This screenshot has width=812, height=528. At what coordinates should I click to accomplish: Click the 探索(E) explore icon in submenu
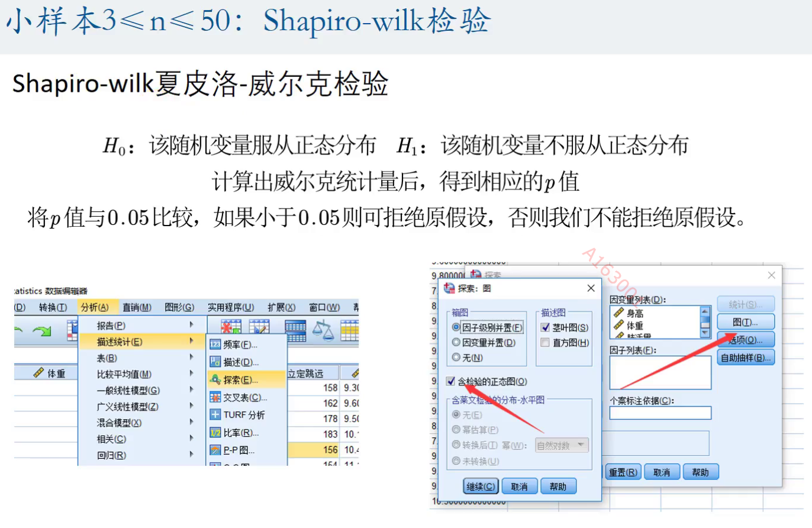[215, 379]
